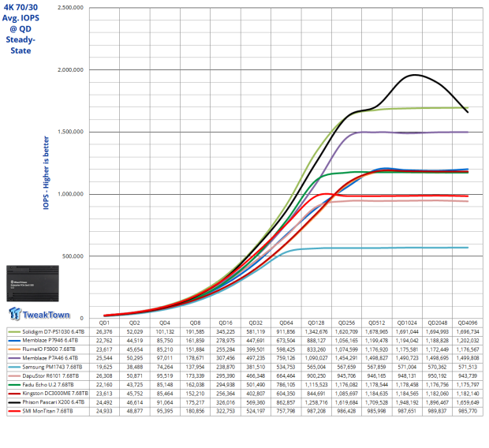489x448 pixels.
Task: Click the Solidigm D7-PS1030 green legend swatch
Action: [x=14, y=332]
